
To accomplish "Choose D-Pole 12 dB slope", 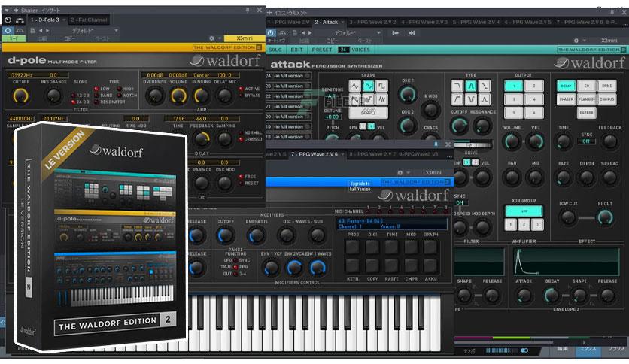I will pos(73,96).
